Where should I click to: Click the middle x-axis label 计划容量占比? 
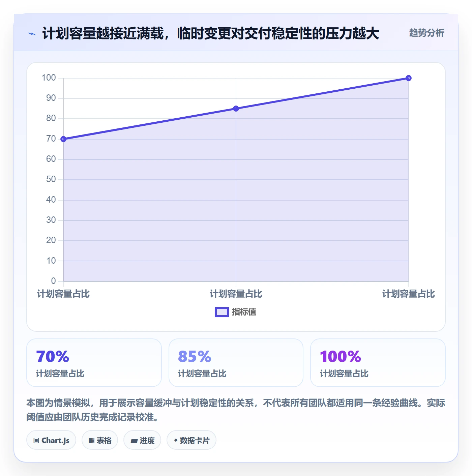(x=236, y=294)
